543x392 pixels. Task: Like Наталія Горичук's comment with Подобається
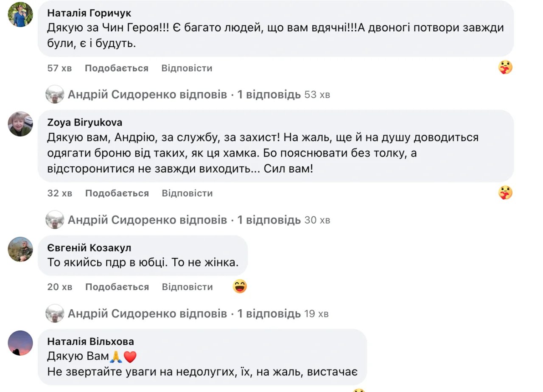(117, 68)
